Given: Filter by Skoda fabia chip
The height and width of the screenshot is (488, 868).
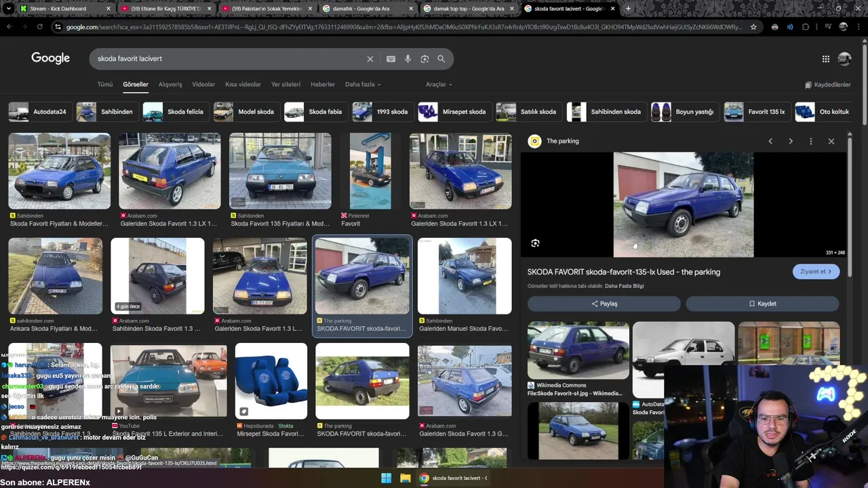Looking at the screenshot, I should tap(315, 112).
